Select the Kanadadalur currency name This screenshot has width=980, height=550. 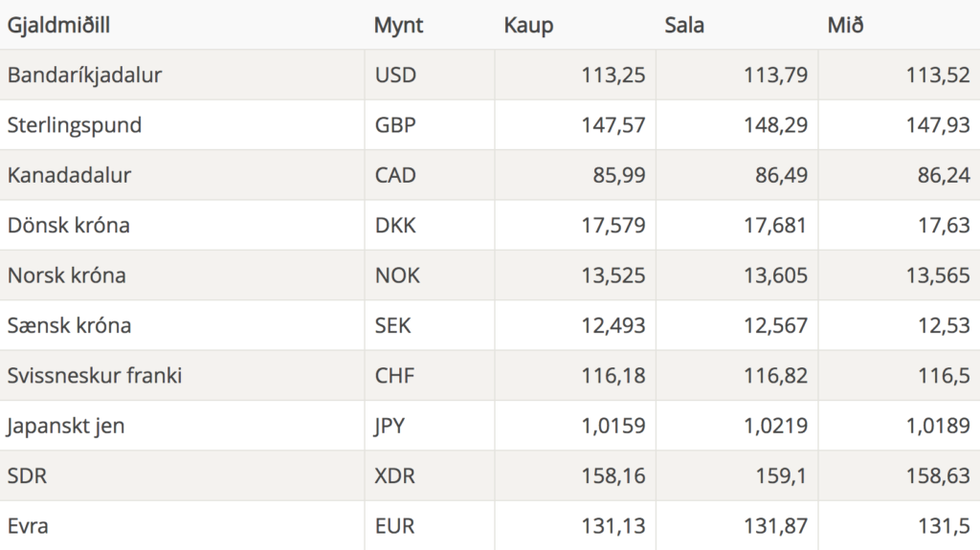[69, 175]
